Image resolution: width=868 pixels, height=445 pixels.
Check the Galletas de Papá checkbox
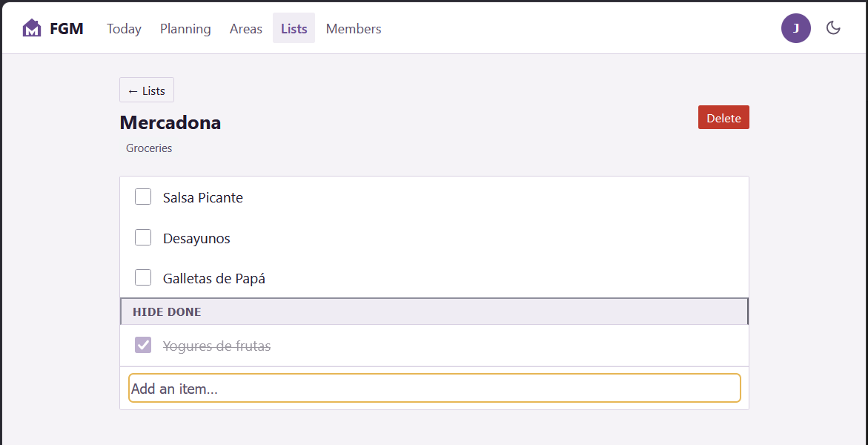pos(143,277)
